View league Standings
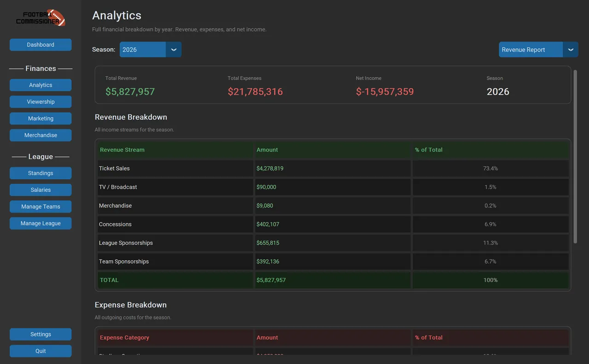The width and height of the screenshot is (589, 364). pos(40,173)
